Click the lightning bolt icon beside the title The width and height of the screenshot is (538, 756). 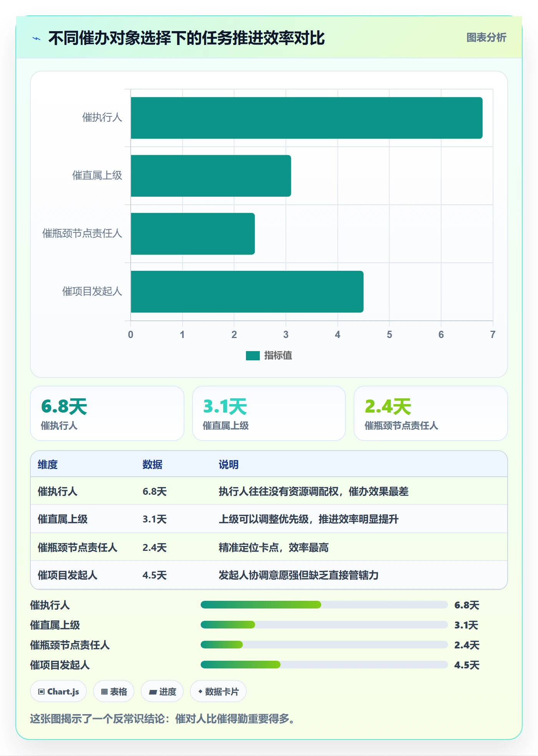[x=37, y=38]
